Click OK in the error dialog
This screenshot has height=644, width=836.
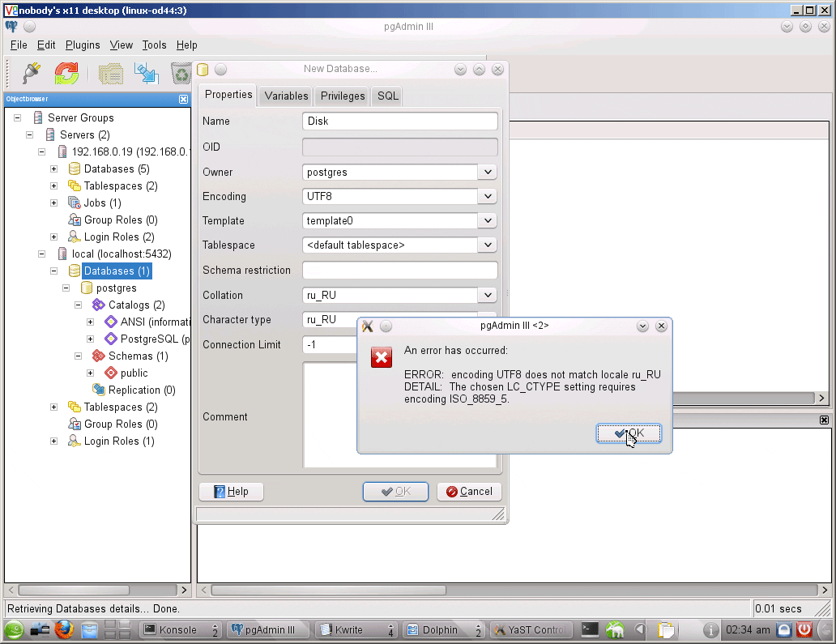point(629,433)
